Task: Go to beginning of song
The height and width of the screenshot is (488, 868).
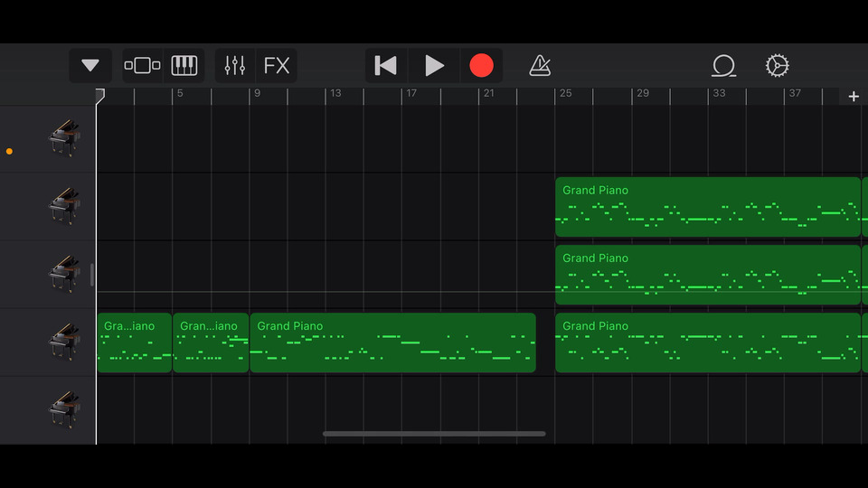Action: (x=386, y=65)
